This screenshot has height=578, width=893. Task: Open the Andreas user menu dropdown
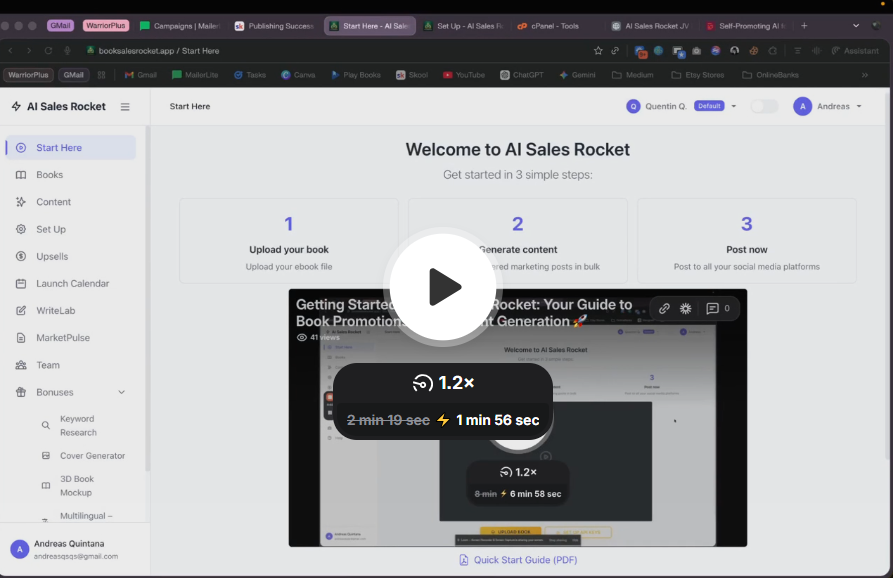pos(828,106)
